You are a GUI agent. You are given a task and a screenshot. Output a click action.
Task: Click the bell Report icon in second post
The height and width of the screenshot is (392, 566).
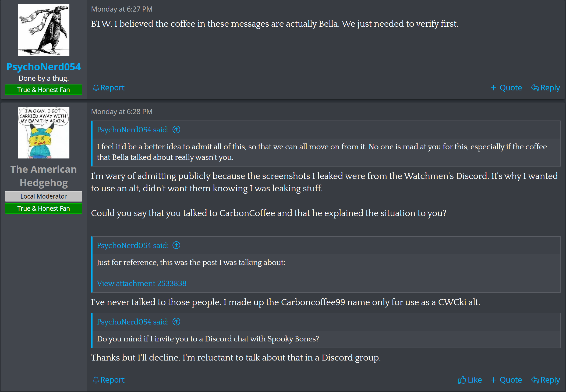[x=96, y=380]
